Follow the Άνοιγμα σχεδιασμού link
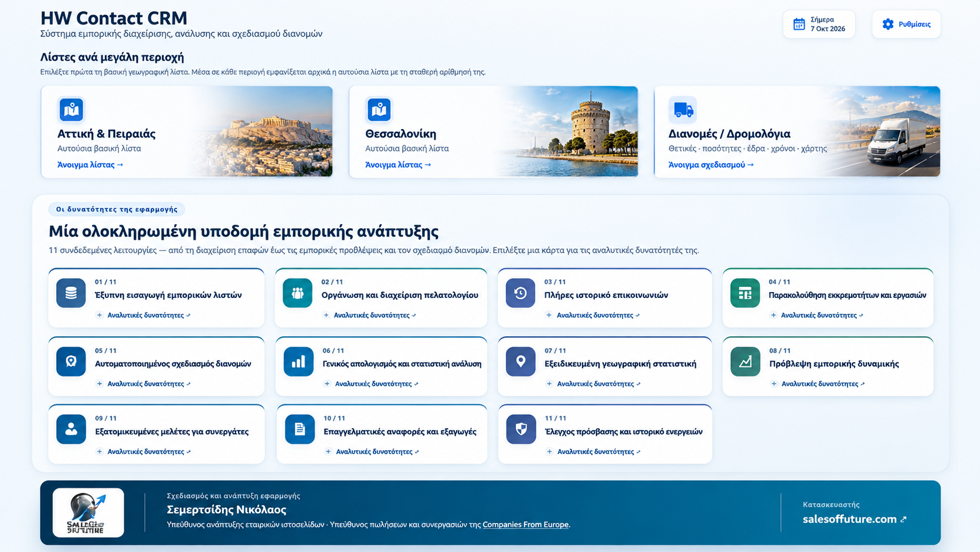This screenshot has width=980, height=552. [711, 165]
